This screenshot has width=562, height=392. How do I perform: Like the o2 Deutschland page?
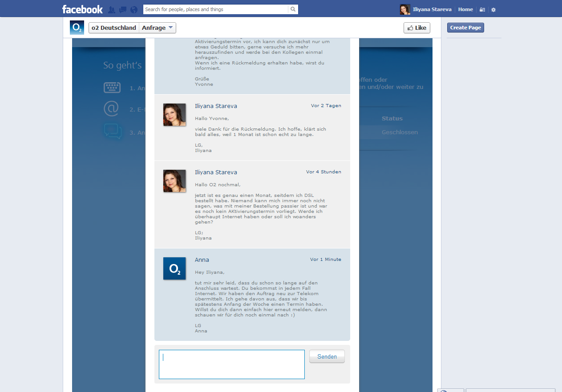coord(417,28)
